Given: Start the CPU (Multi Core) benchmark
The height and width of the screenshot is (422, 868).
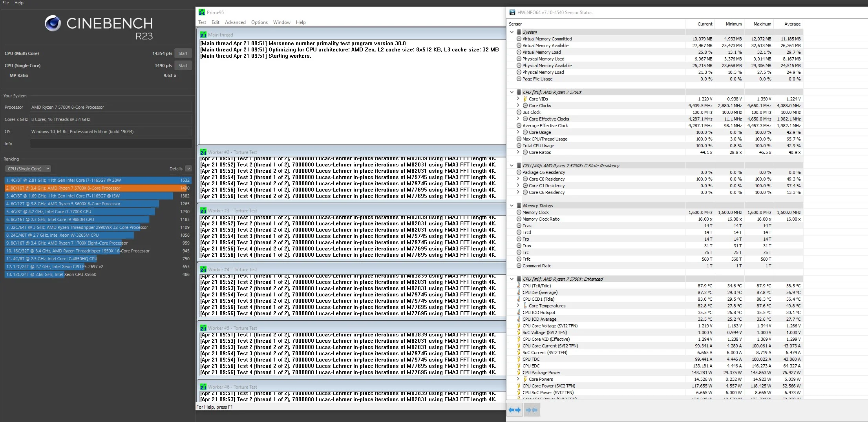Looking at the screenshot, I should 183,53.
